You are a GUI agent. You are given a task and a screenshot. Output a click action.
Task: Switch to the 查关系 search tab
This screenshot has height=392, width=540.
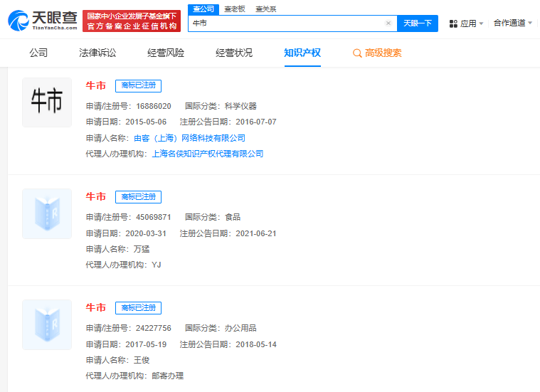tap(265, 9)
